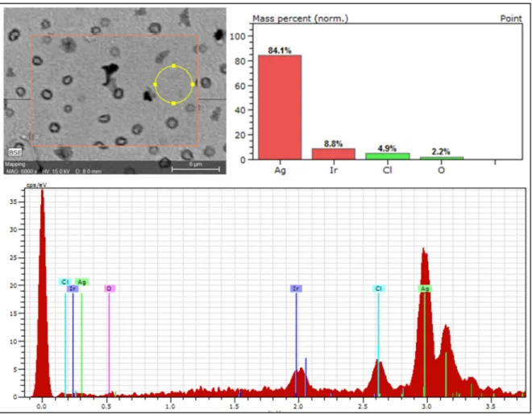Screen dimensions: 532x415
Task: Click the cps/eV axis unit label
Action: [x=36, y=185]
